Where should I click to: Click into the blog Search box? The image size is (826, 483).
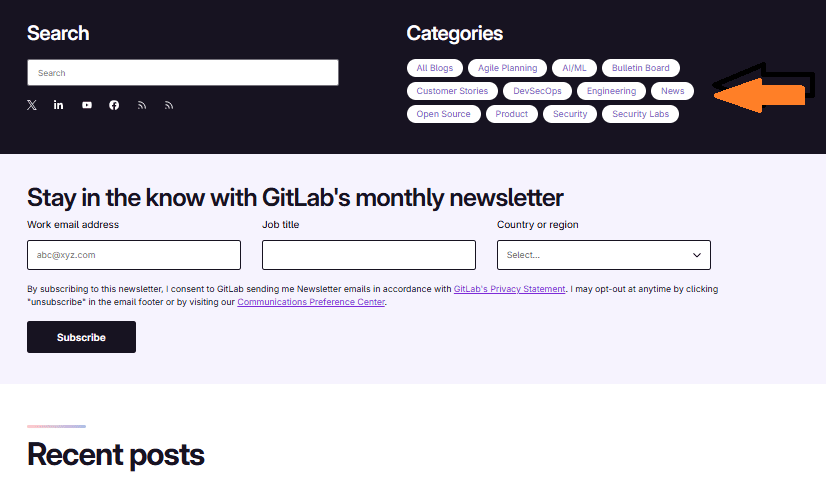pos(182,73)
